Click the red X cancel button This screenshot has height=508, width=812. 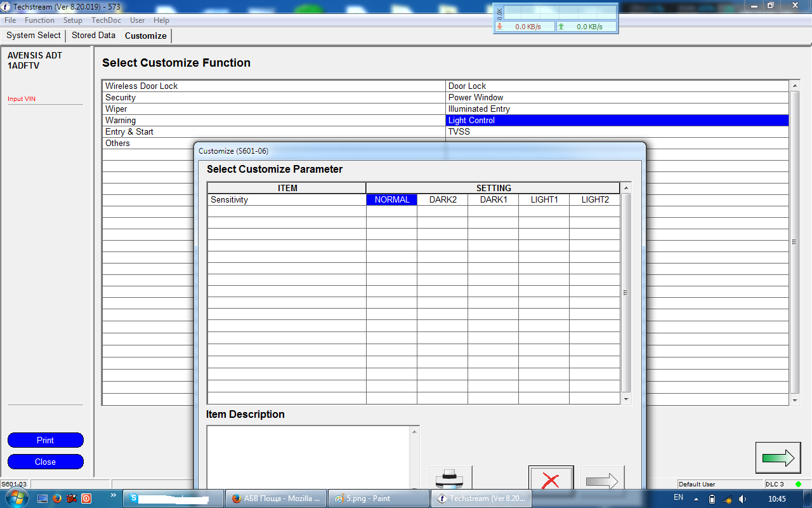(551, 478)
